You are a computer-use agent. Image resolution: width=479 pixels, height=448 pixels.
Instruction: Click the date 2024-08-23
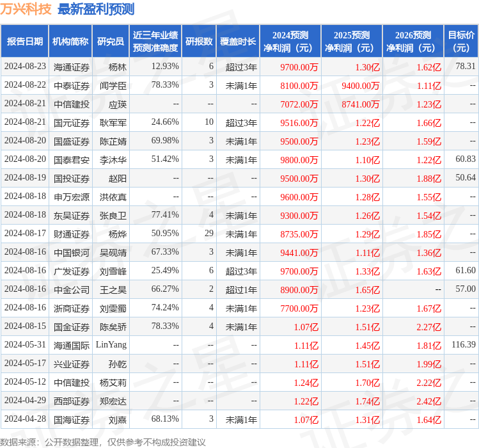click(25, 67)
